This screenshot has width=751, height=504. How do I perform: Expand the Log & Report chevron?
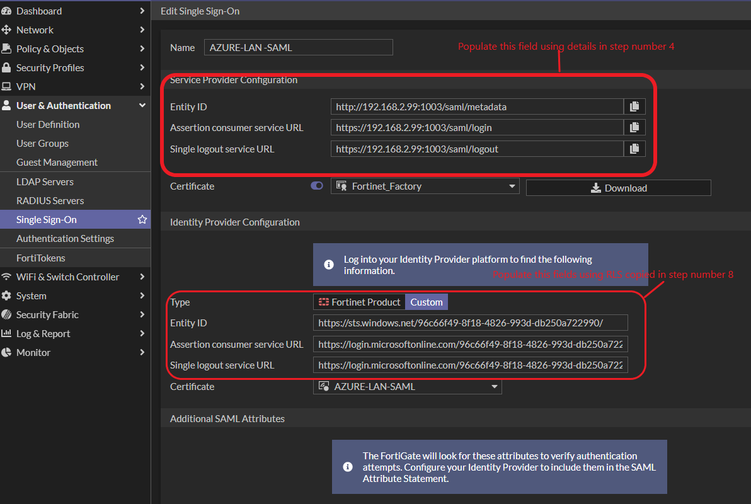pyautogui.click(x=142, y=333)
